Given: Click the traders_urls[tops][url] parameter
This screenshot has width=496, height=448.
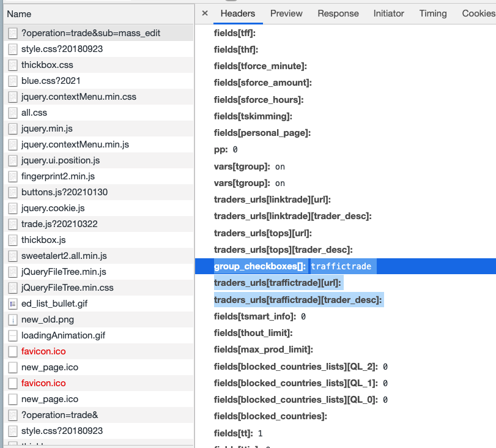Looking at the screenshot, I should click(263, 233).
